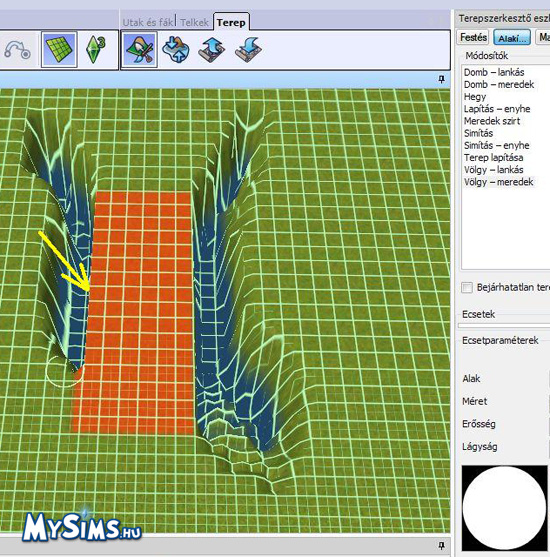Click the Sims 3 plumbob icon

coord(96,49)
